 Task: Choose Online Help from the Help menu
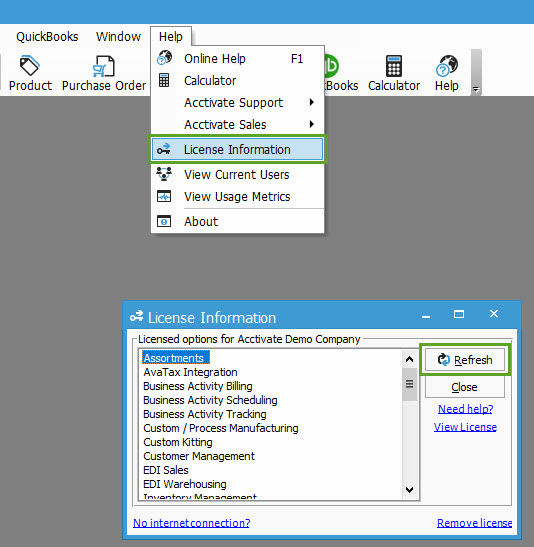coord(237,59)
